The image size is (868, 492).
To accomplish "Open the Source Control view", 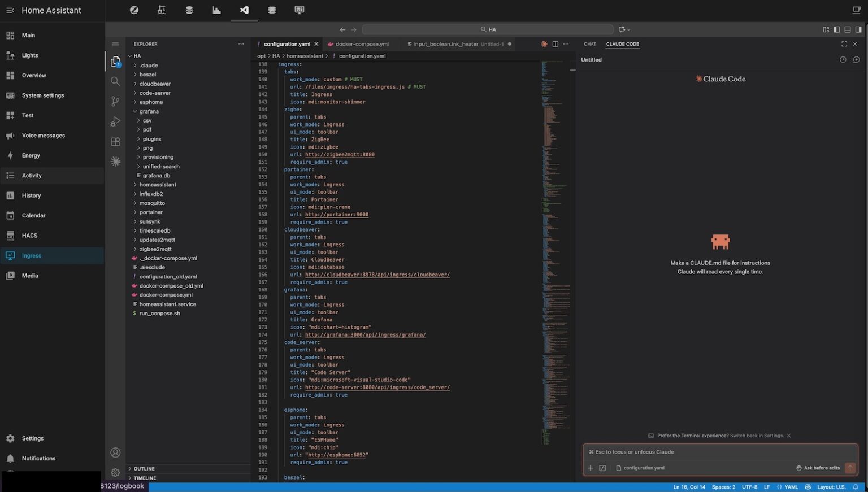I will point(115,101).
